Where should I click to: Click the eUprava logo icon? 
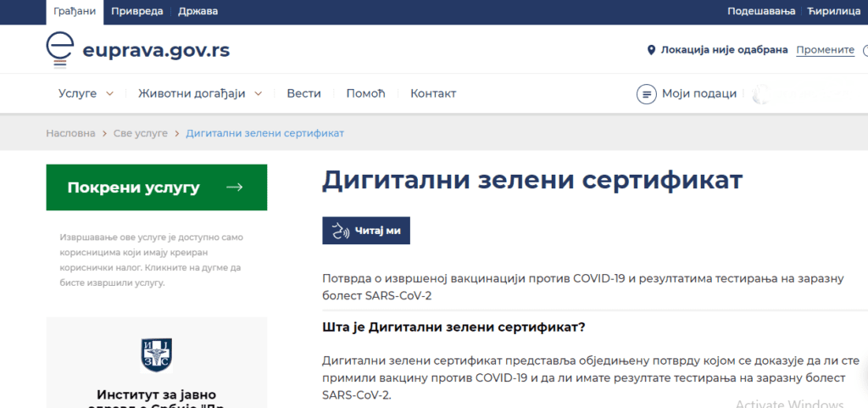(x=60, y=50)
